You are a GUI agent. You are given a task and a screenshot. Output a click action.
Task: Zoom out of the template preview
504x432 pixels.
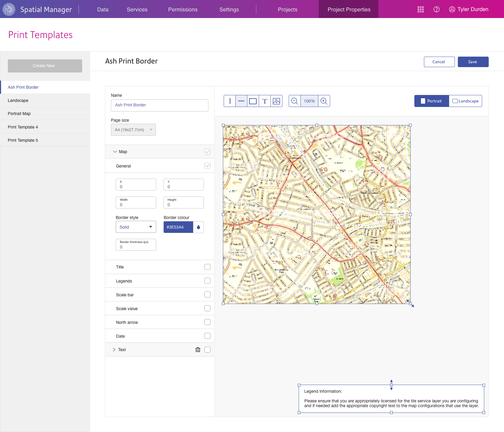coord(295,101)
